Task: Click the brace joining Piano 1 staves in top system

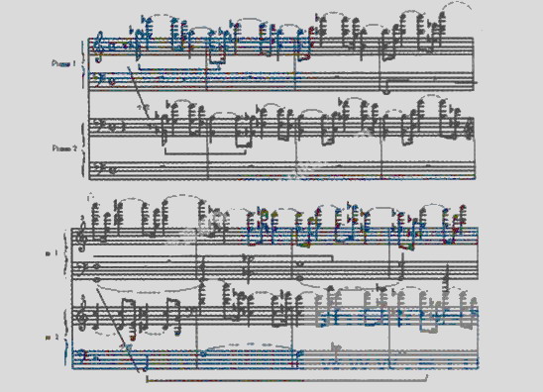Action: coord(83,64)
